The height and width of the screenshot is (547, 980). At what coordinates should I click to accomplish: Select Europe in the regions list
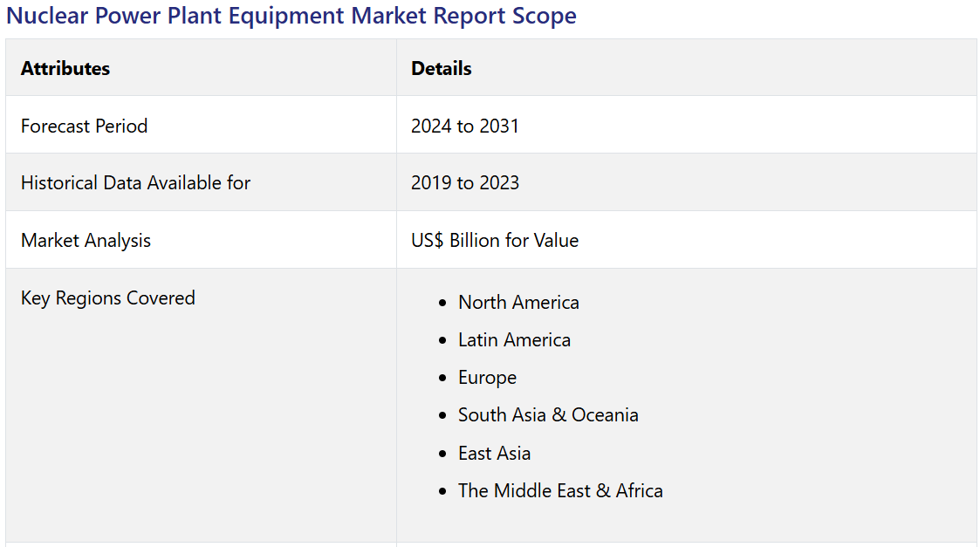pos(487,378)
